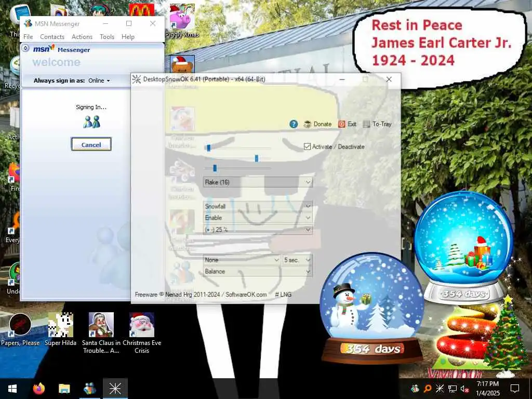Click the MSN Messenger title bar icon

pyautogui.click(x=28, y=23)
